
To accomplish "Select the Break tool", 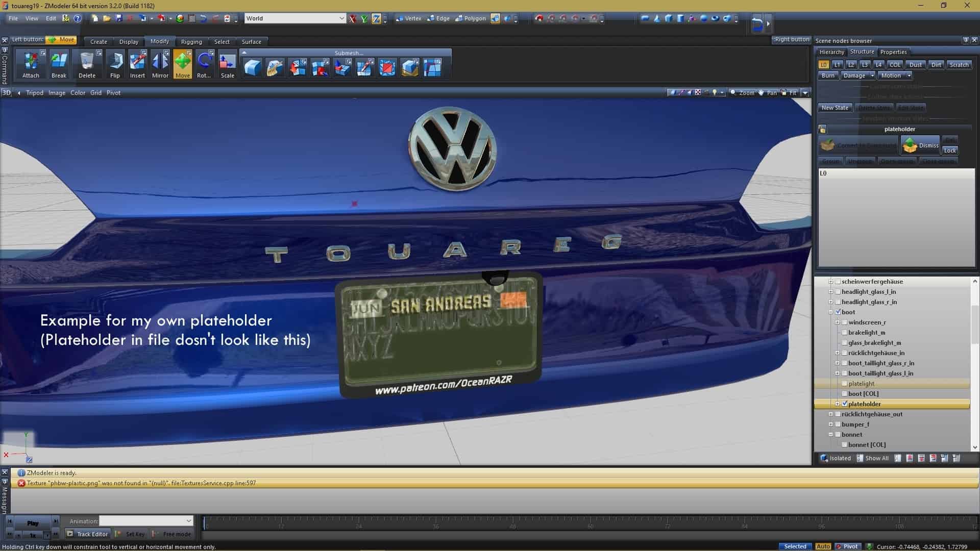I will pyautogui.click(x=59, y=64).
